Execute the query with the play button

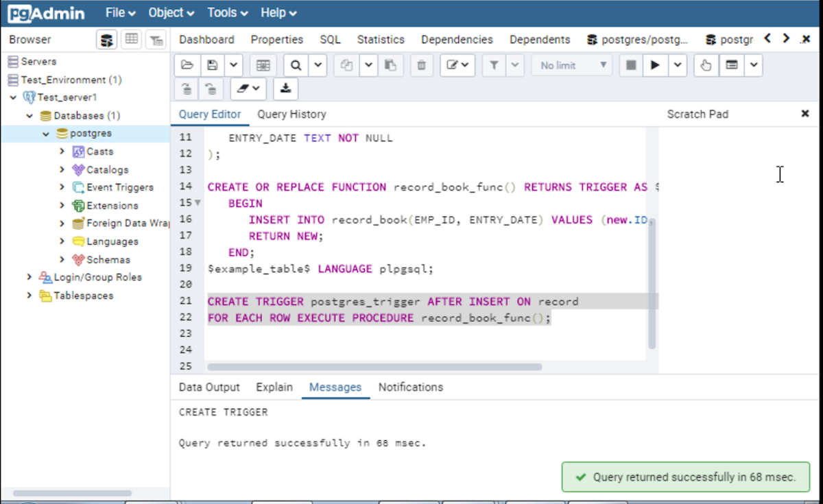point(655,65)
